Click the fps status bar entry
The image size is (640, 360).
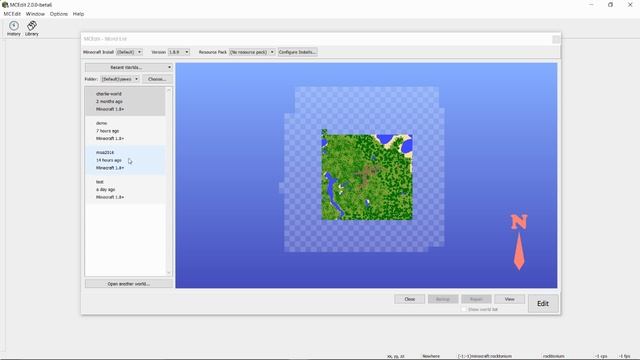click(624, 356)
